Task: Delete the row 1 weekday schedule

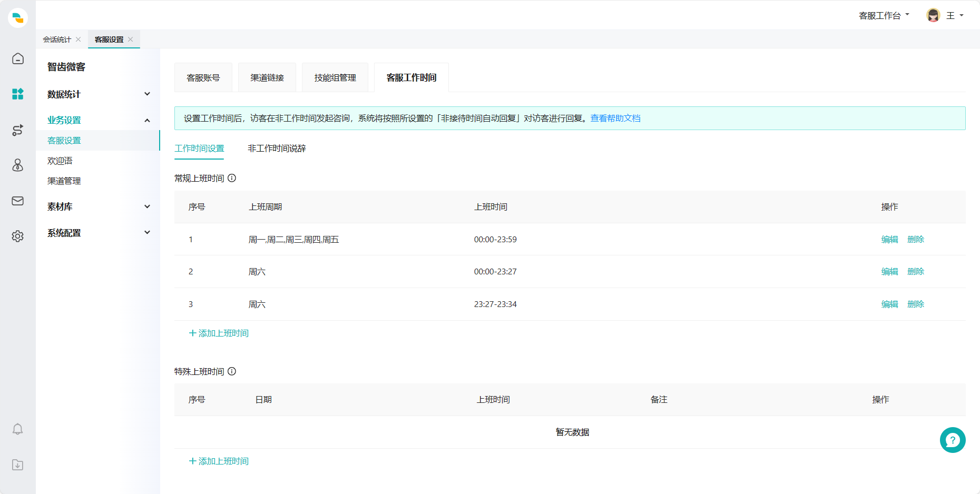Action: 916,239
